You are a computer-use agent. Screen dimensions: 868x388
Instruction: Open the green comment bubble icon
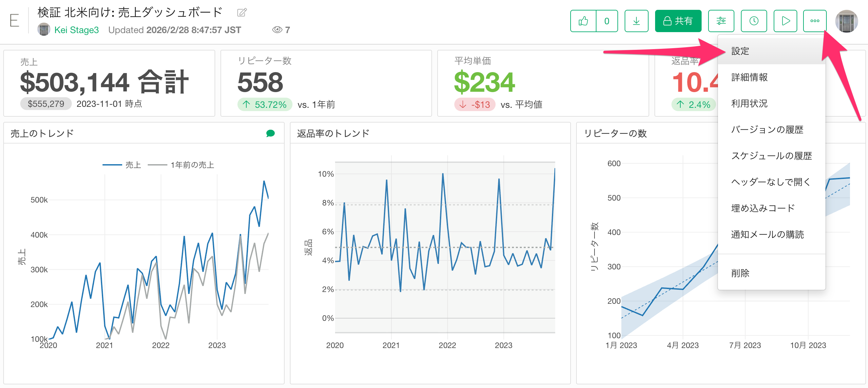click(270, 133)
